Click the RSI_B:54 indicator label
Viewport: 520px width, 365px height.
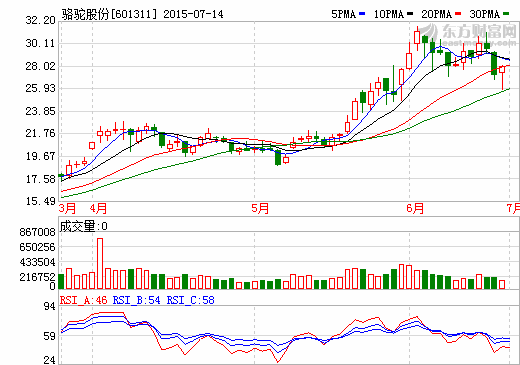[137, 300]
